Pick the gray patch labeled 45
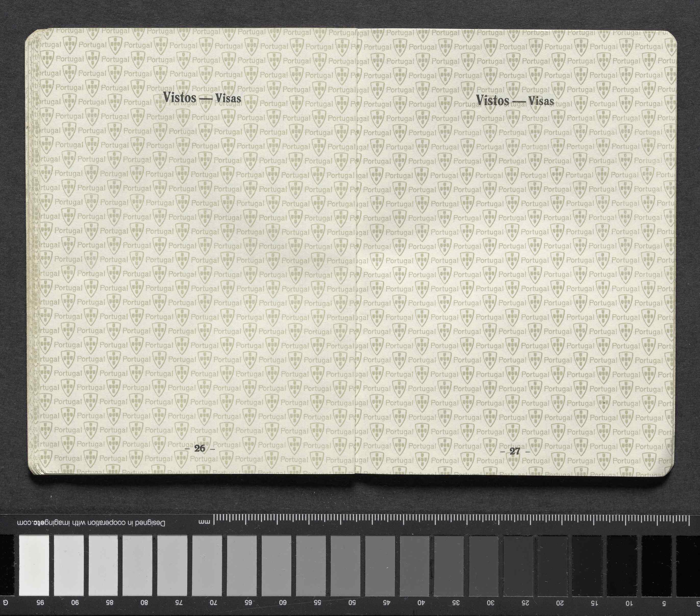The width and height of the screenshot is (700, 616). tap(380, 566)
